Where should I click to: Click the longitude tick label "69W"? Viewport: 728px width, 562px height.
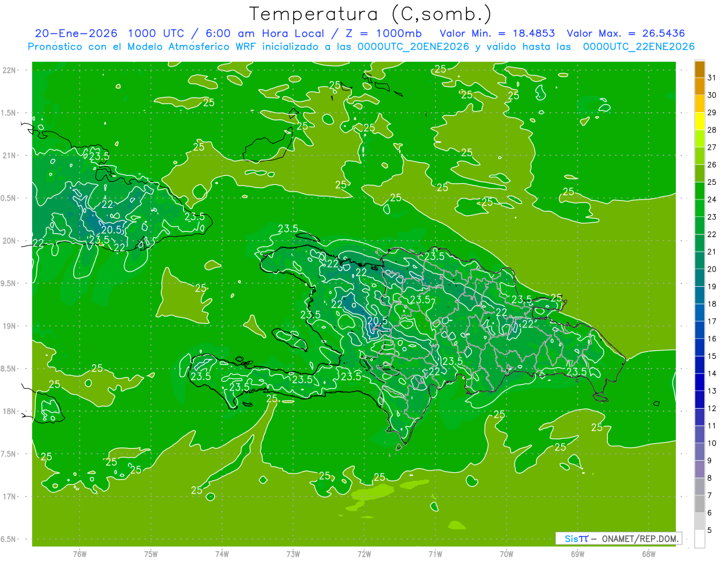click(578, 554)
